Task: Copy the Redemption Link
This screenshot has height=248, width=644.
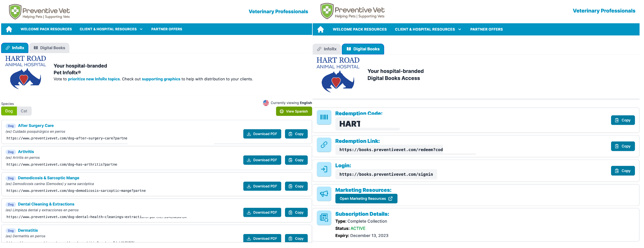Action: pos(623,146)
